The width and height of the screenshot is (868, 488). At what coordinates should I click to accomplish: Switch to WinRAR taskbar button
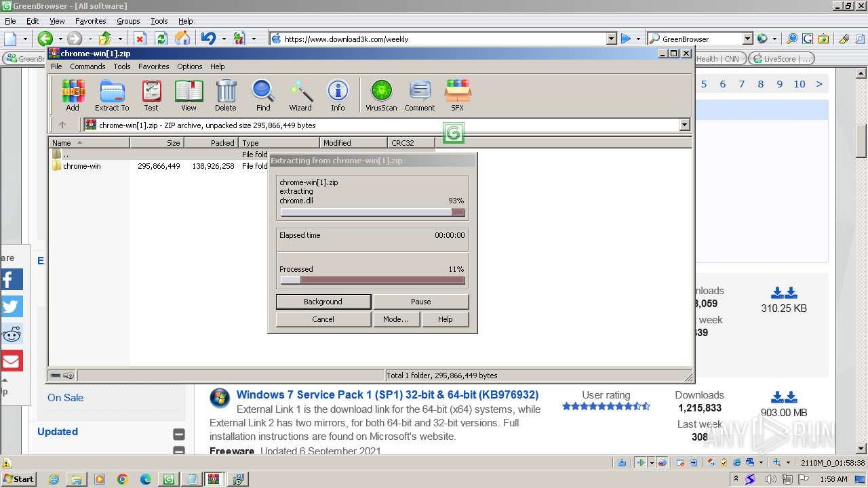pyautogui.click(x=214, y=479)
